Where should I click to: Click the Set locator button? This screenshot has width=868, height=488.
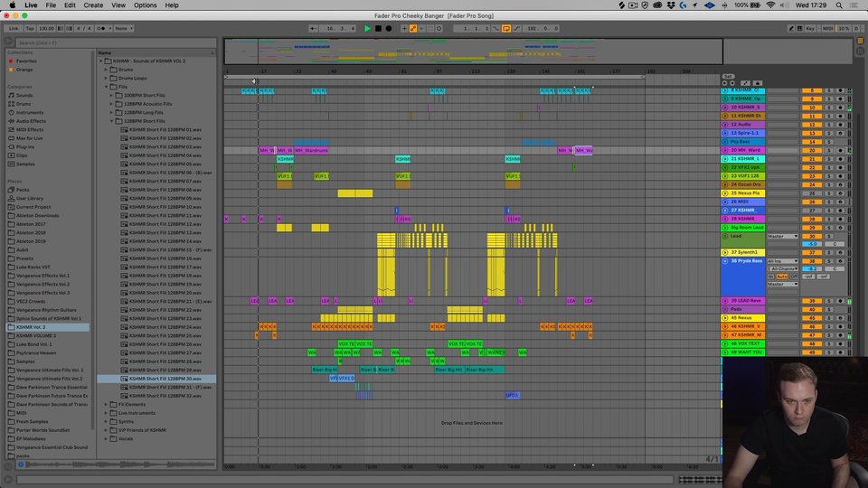[728, 76]
